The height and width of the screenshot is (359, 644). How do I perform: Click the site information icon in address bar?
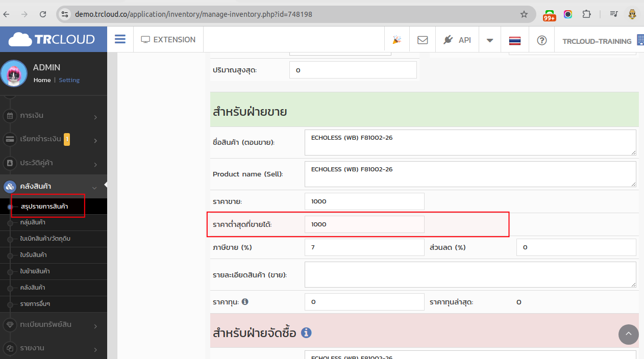64,14
